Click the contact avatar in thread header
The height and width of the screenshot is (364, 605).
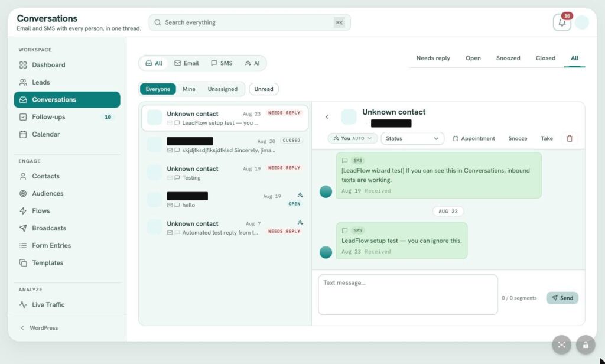tap(349, 116)
